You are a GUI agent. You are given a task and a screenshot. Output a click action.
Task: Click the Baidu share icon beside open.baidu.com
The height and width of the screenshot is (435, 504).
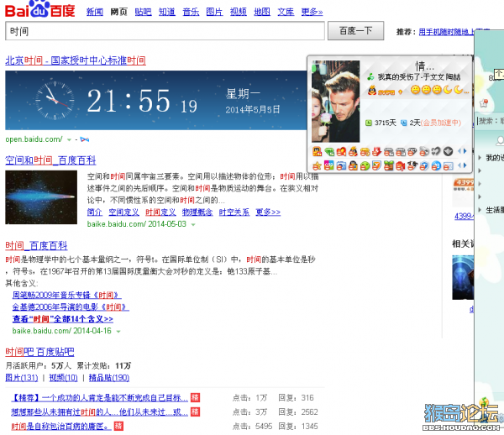[x=85, y=139]
